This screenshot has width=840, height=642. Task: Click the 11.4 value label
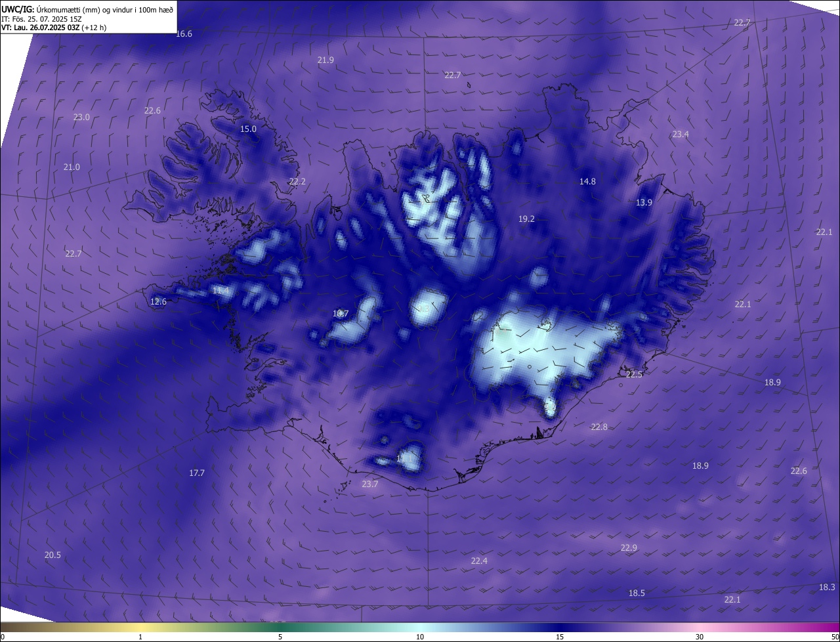coord(221,291)
